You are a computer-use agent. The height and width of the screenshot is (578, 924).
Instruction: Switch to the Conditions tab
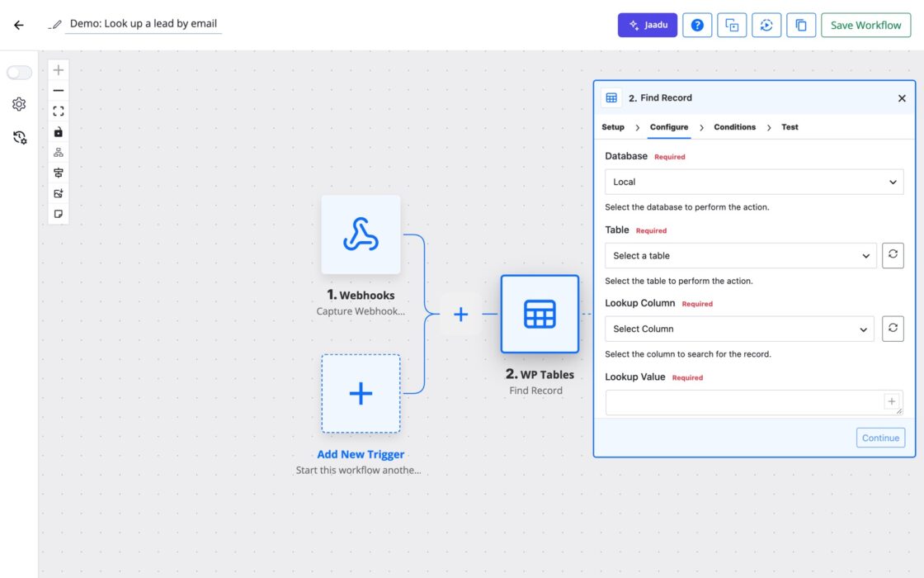pyautogui.click(x=734, y=127)
